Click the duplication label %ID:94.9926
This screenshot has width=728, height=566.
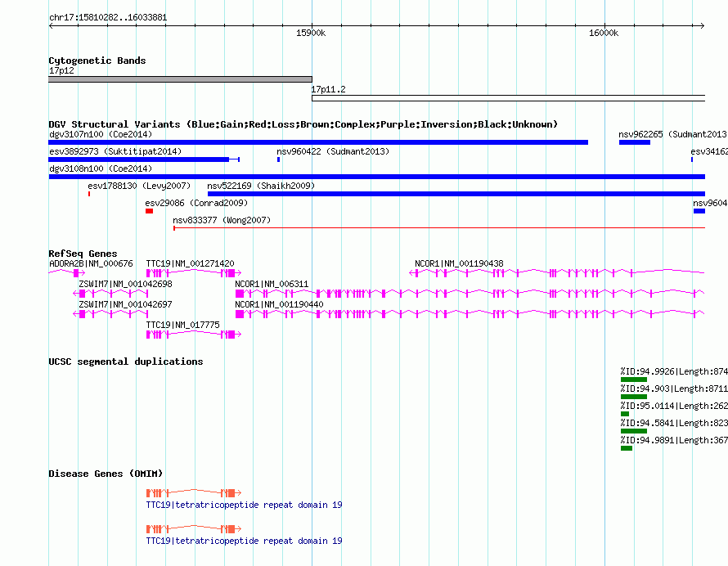[x=674, y=371]
